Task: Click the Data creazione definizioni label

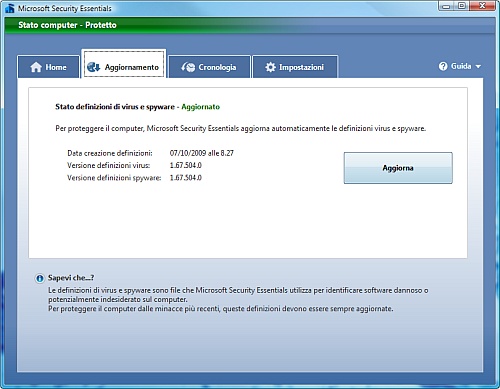Action: pyautogui.click(x=110, y=153)
